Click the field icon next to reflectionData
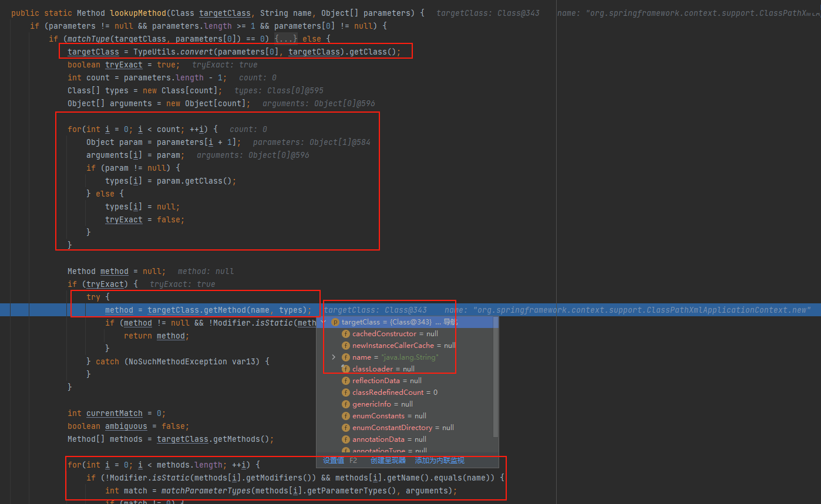821x504 pixels. click(346, 381)
